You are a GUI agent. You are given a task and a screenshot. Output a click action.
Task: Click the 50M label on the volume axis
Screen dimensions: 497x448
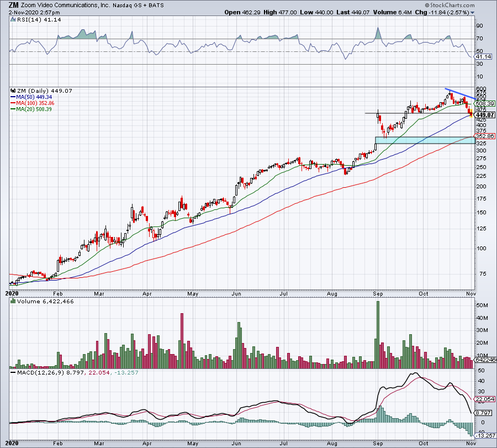482,305
